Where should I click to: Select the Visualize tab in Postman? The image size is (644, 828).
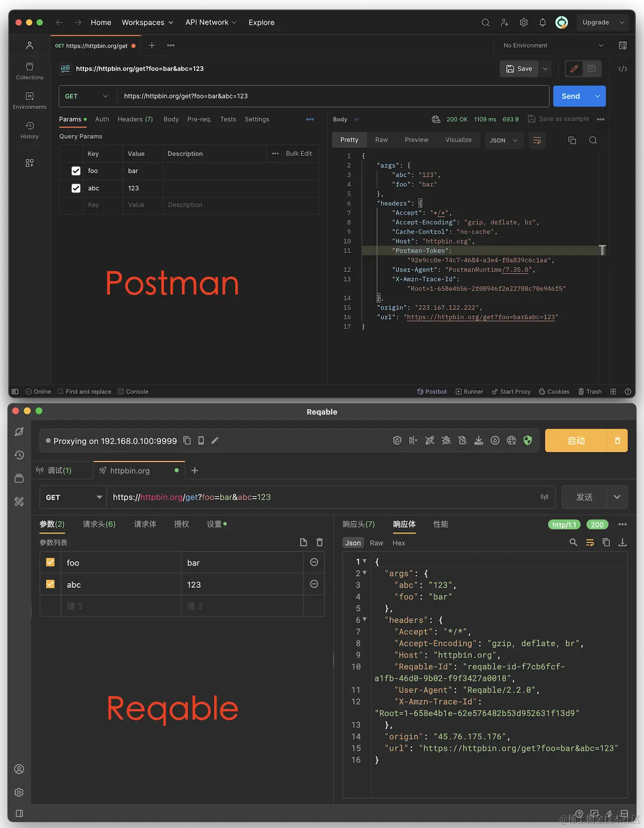[x=458, y=140]
